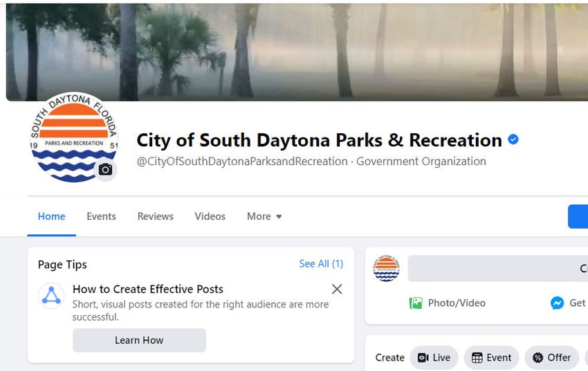588x371 pixels.
Task: Open the Reviews tab
Action: coord(155,216)
